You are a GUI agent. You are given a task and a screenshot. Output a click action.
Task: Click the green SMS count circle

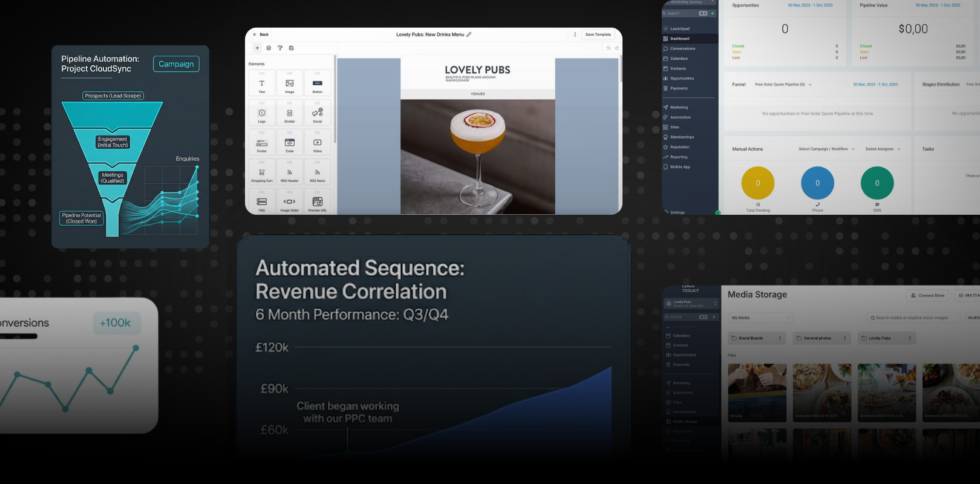(x=877, y=183)
